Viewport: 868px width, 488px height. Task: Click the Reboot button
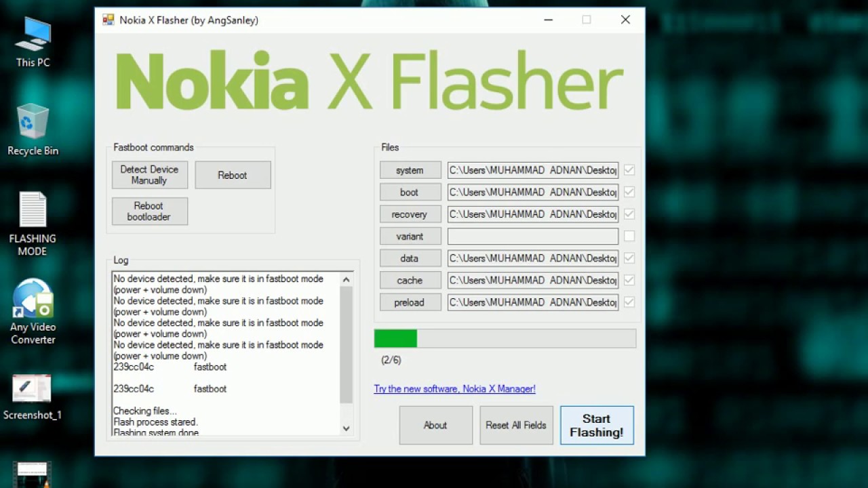point(233,175)
